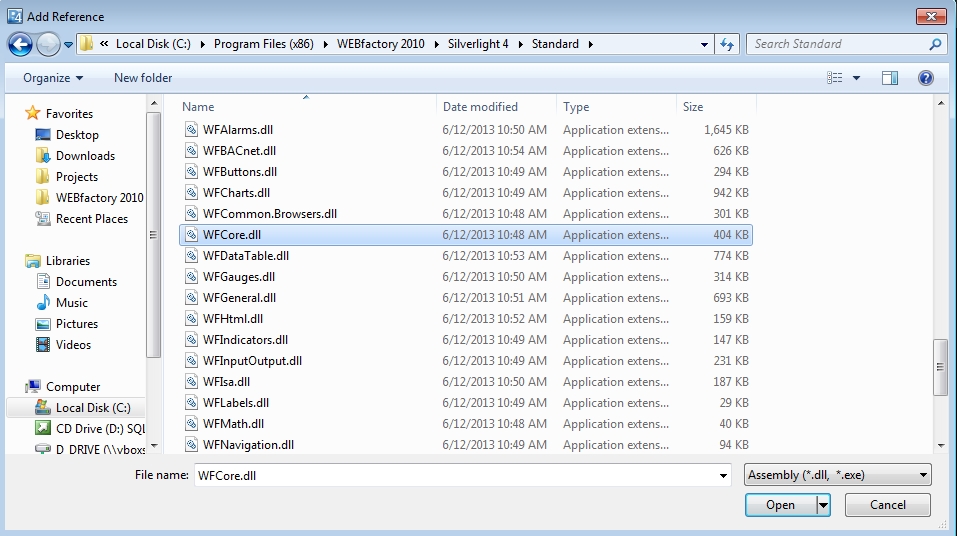Select CD Drive (D:) in tree
This screenshot has width=957, height=536.
[100, 429]
